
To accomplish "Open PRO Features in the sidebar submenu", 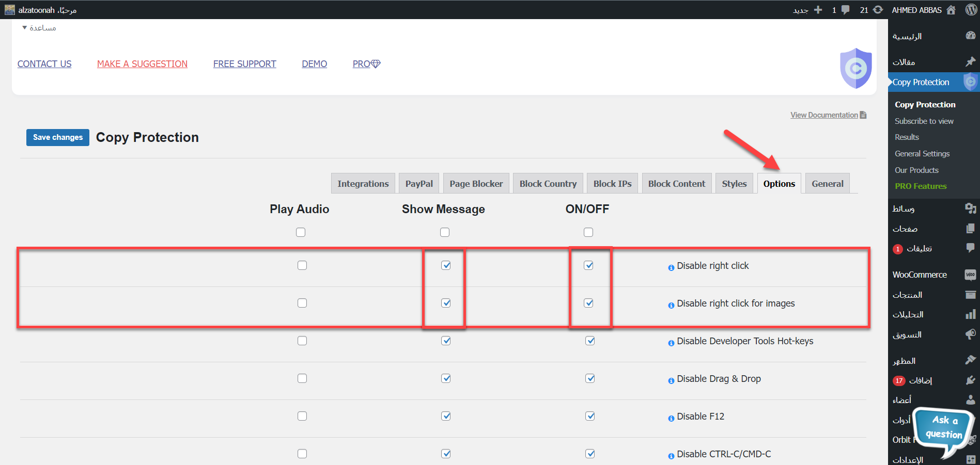I will coord(921,186).
